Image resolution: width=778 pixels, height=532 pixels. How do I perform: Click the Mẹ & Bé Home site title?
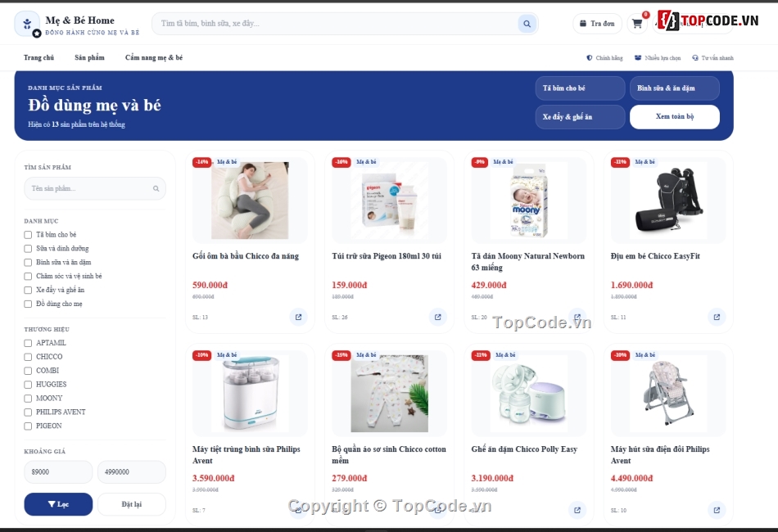tap(80, 20)
